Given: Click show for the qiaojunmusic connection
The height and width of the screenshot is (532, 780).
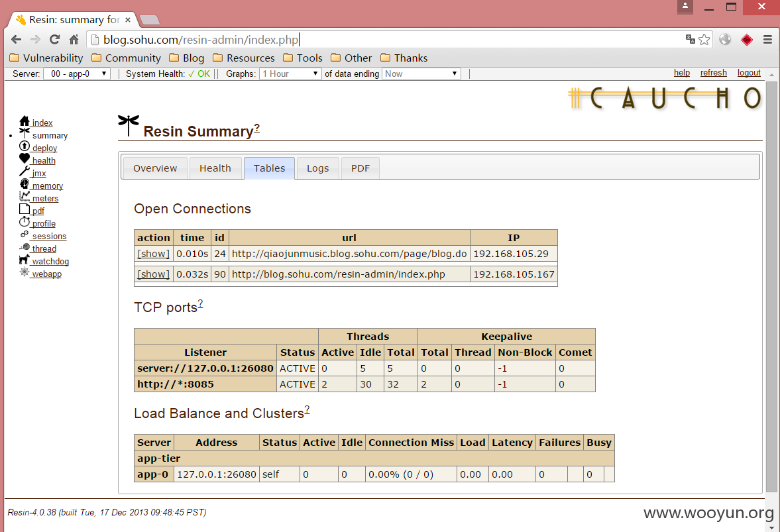Looking at the screenshot, I should 153,254.
